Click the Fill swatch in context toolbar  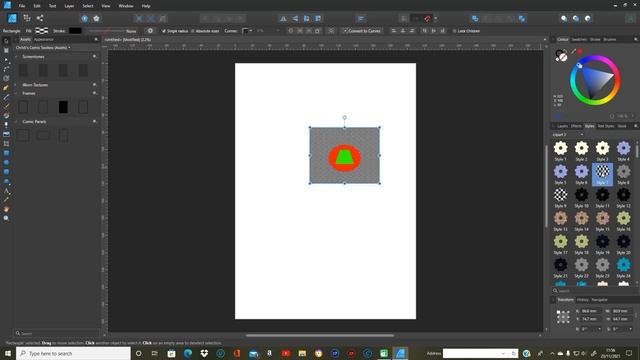tap(42, 31)
